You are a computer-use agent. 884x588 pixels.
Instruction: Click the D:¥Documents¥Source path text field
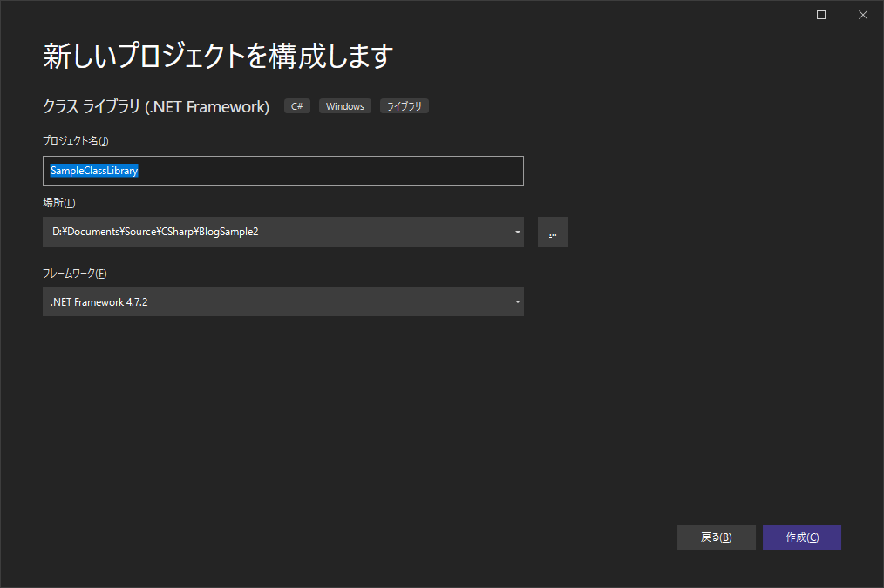tap(262, 232)
